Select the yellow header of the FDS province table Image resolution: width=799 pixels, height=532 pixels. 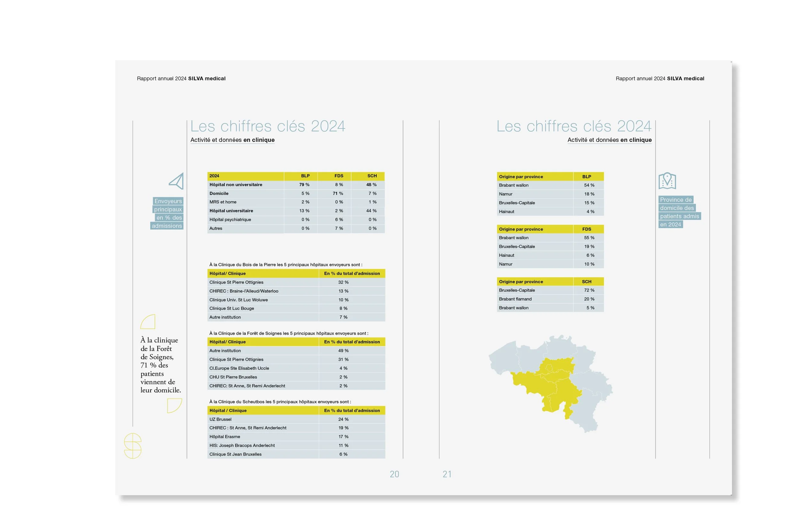point(550,229)
